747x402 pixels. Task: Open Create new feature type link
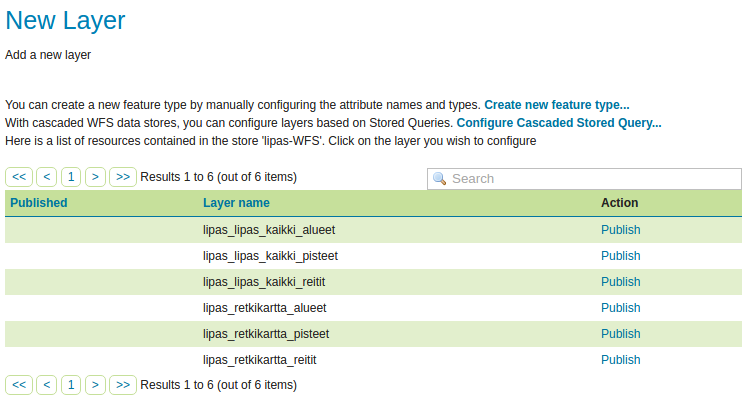557,105
